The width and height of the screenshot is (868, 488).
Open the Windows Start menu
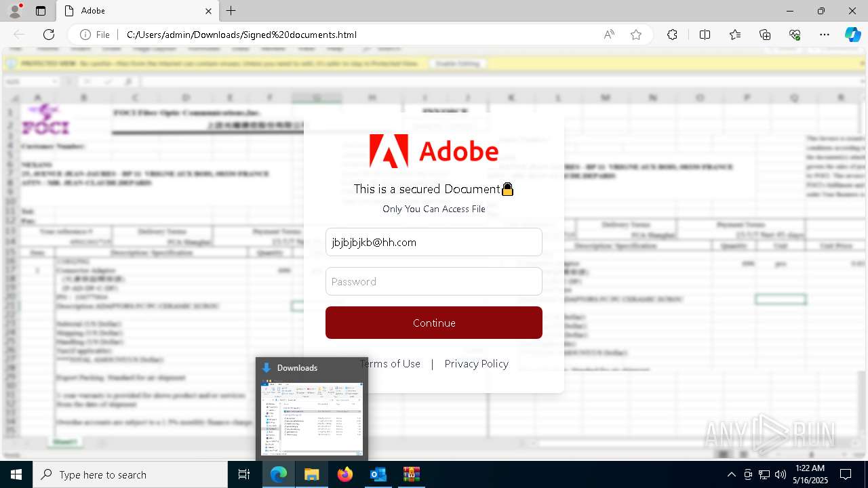click(16, 474)
